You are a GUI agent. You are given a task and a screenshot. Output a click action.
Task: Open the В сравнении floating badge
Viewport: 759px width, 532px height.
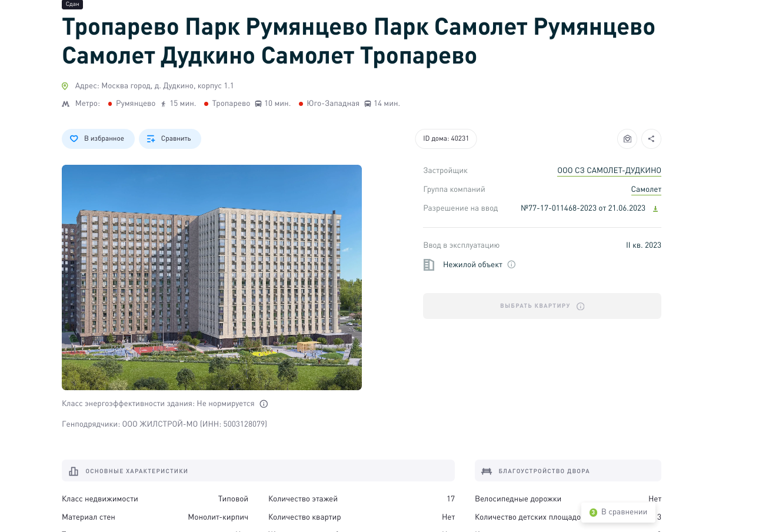618,512
